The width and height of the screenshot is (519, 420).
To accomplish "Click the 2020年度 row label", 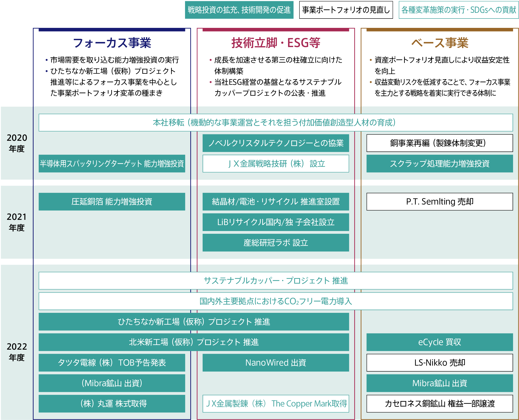I will pos(17,143).
